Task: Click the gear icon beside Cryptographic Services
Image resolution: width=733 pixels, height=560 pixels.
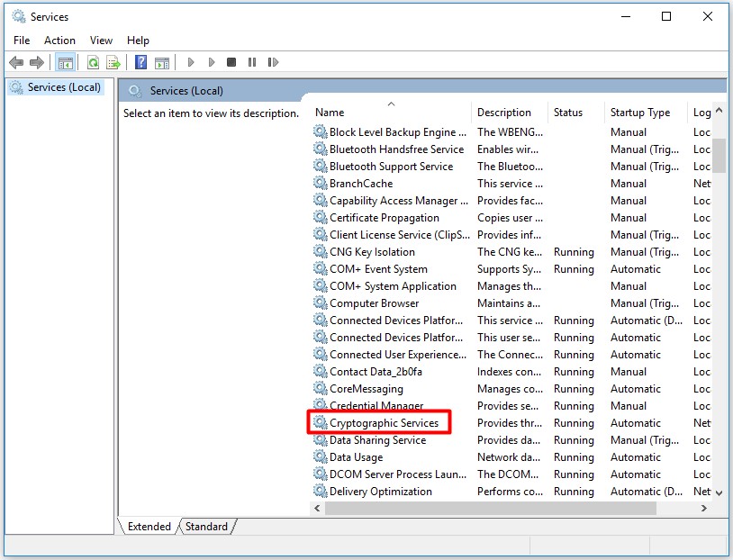Action: point(321,422)
